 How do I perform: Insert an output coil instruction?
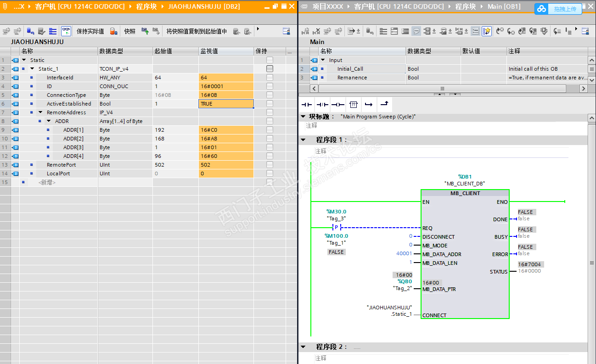pos(337,105)
